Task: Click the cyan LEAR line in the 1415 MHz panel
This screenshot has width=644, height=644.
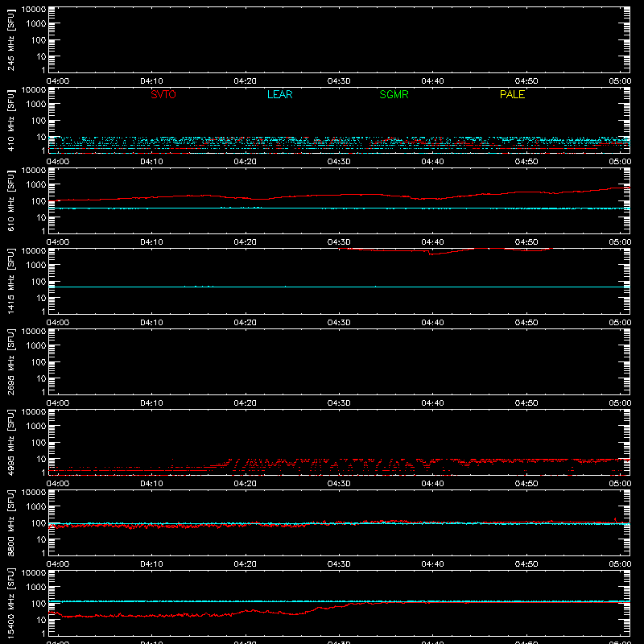Action: point(339,287)
